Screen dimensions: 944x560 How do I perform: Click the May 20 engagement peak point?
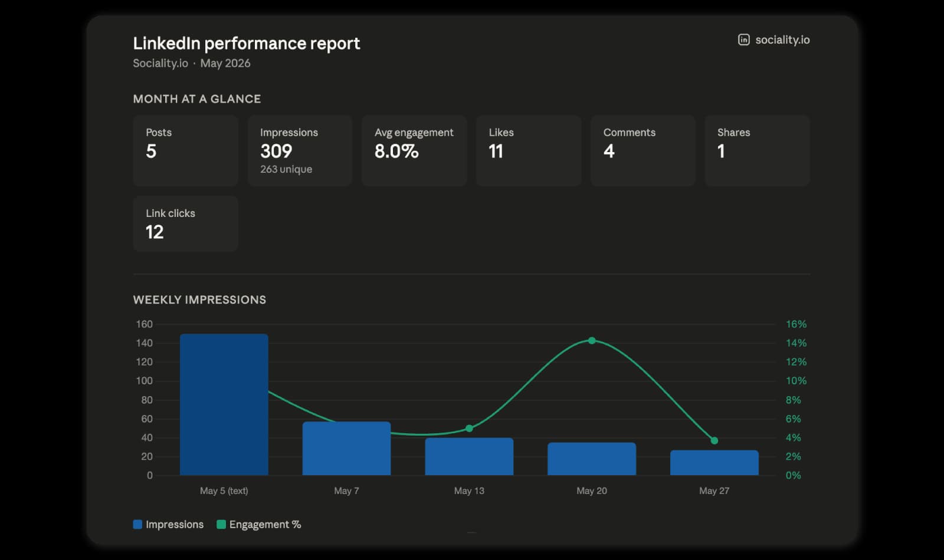tap(592, 341)
